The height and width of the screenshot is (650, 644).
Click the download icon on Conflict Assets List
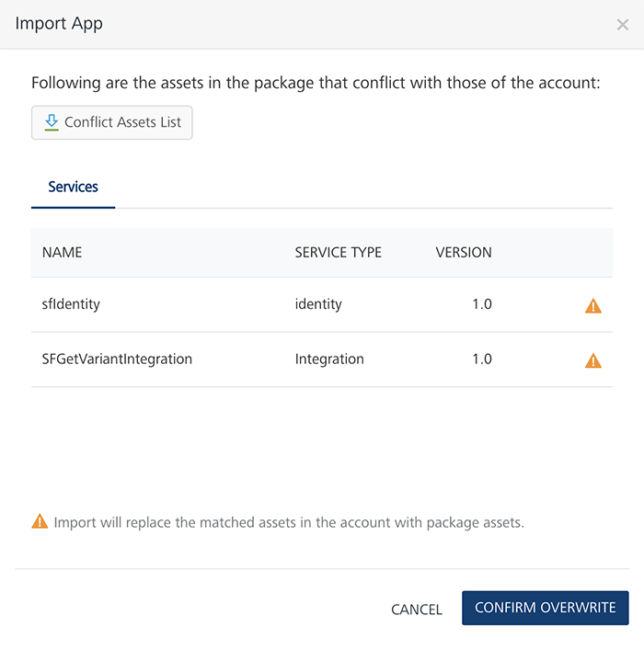pyautogui.click(x=52, y=122)
